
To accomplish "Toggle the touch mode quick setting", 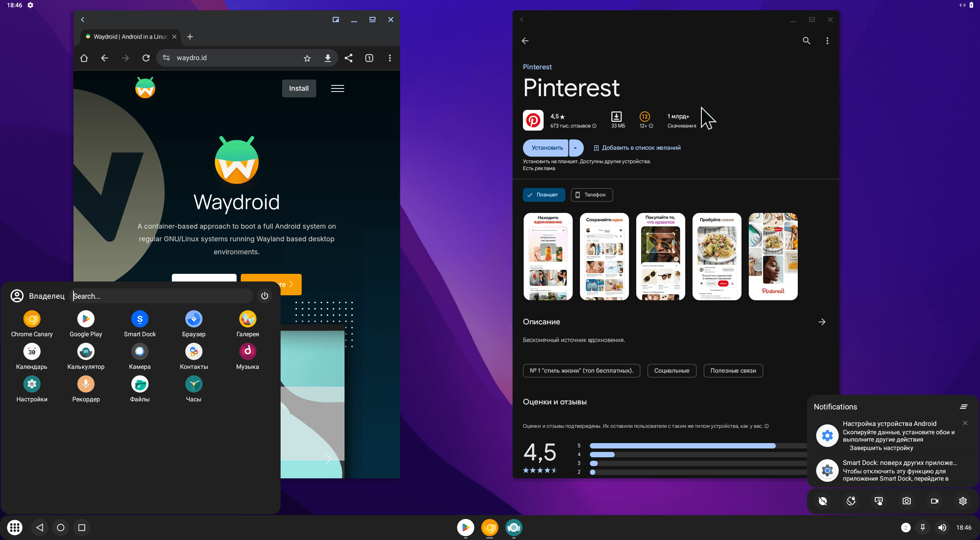I will (879, 501).
